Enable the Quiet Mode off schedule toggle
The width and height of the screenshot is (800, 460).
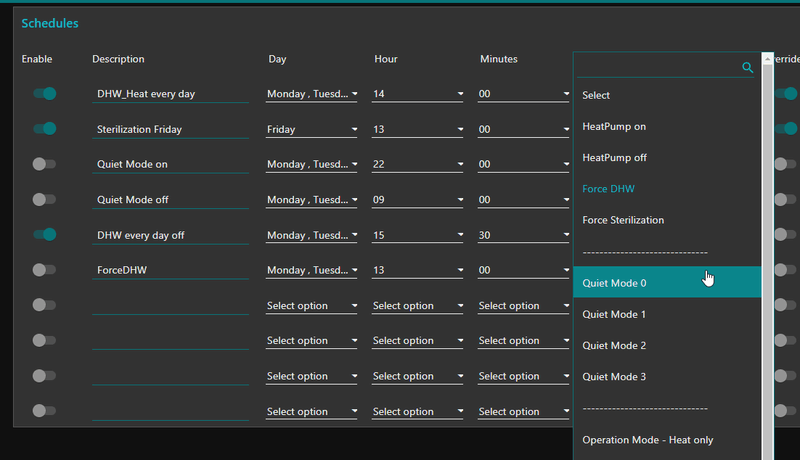pyautogui.click(x=44, y=199)
